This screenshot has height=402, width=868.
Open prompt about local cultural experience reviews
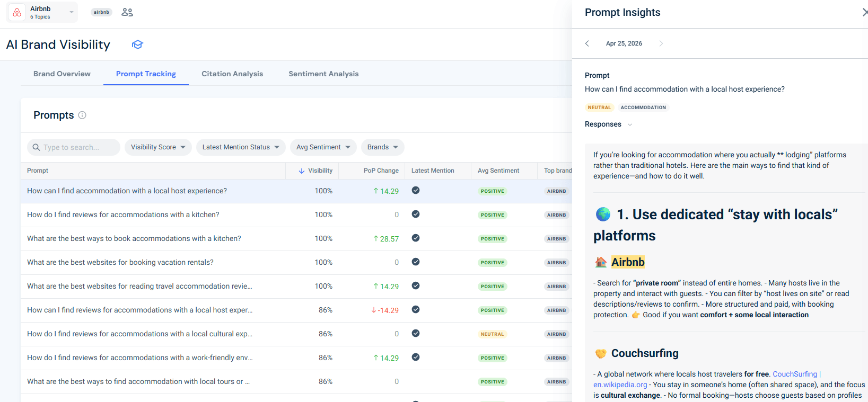coord(139,334)
